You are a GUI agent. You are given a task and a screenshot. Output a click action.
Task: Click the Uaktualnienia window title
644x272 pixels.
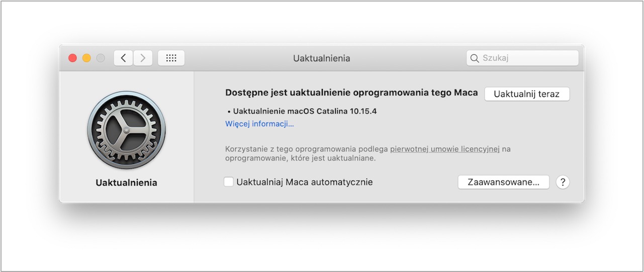click(322, 58)
